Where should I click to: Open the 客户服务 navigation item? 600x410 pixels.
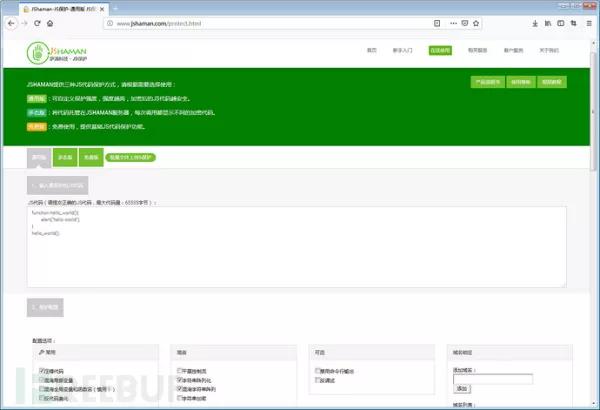pos(513,51)
